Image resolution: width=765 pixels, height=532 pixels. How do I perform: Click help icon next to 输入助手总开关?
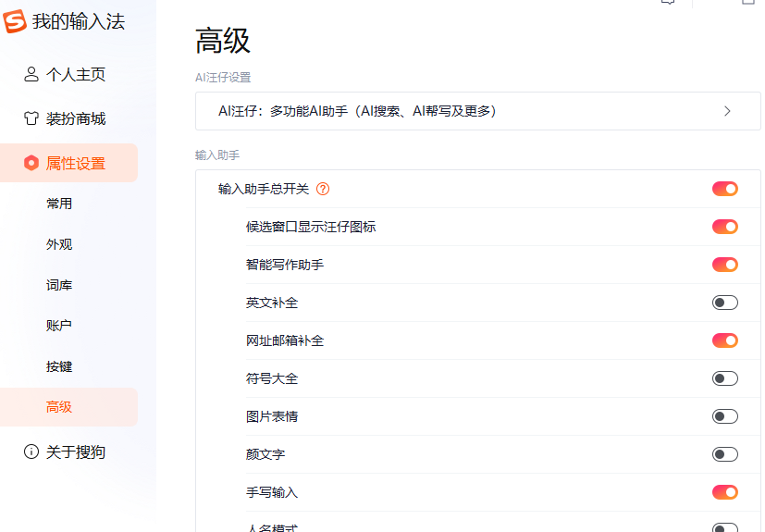[323, 189]
